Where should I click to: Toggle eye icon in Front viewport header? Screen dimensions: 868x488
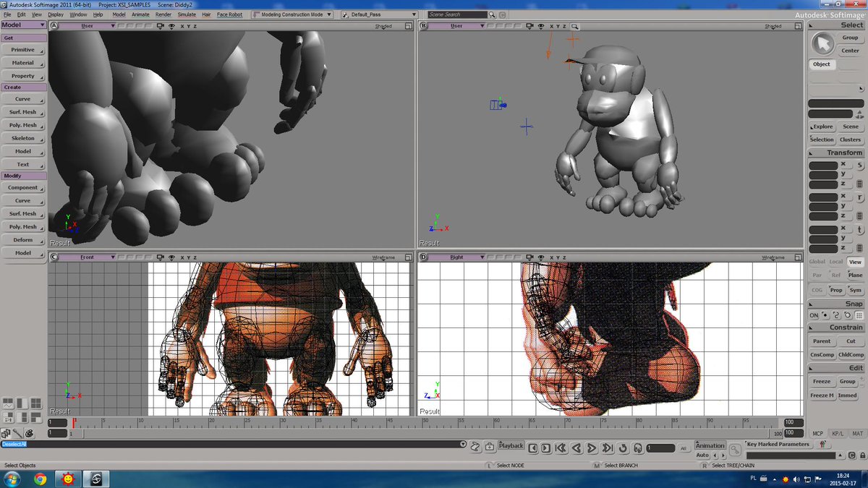pyautogui.click(x=171, y=257)
